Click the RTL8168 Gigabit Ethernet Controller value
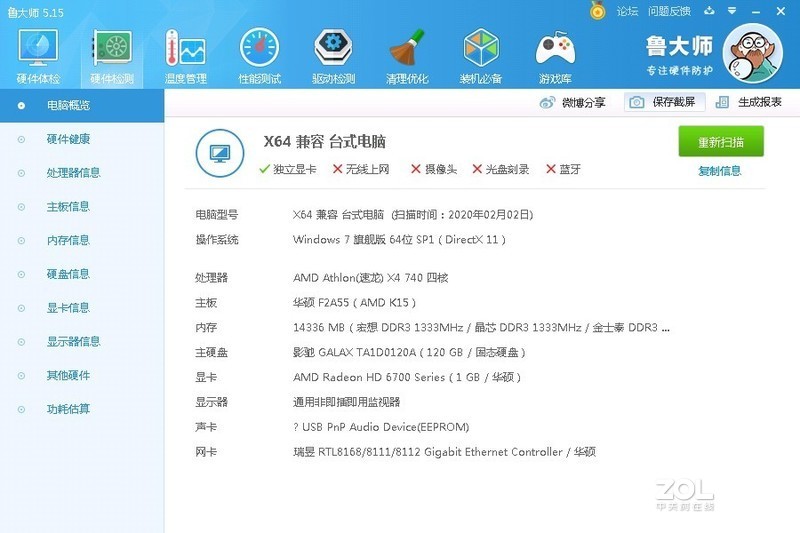Image resolution: width=800 pixels, height=533 pixels. click(x=444, y=452)
